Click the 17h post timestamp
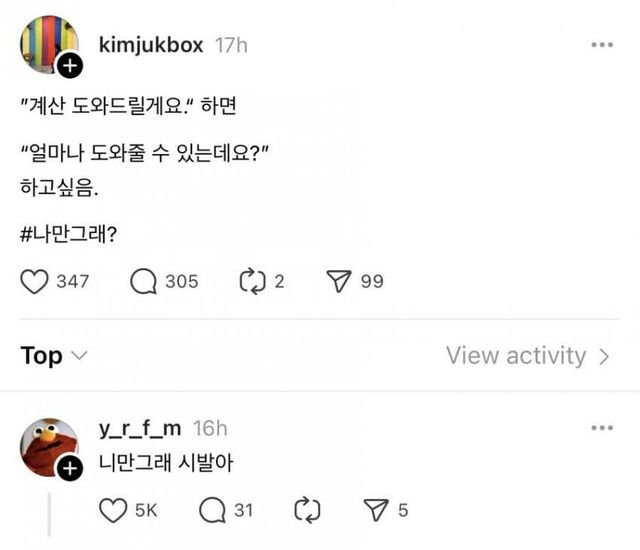The image size is (640, 550). pos(231,45)
